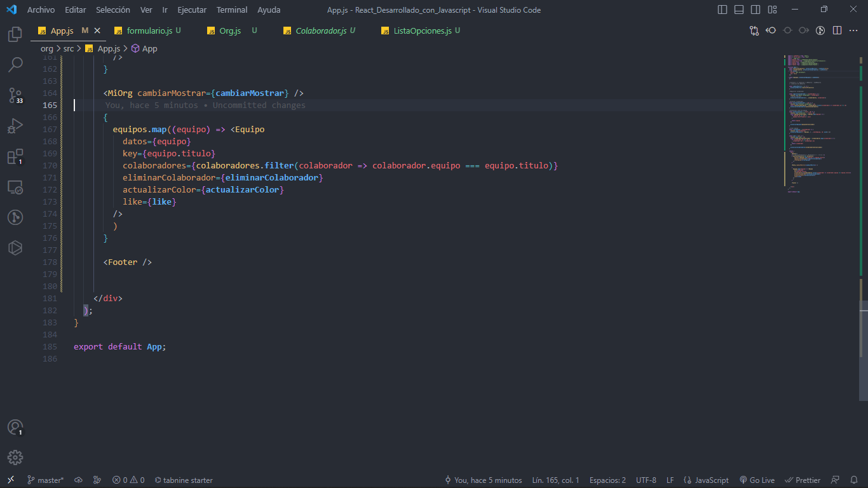
Task: Click the VS Code logo icon
Action: point(11,10)
